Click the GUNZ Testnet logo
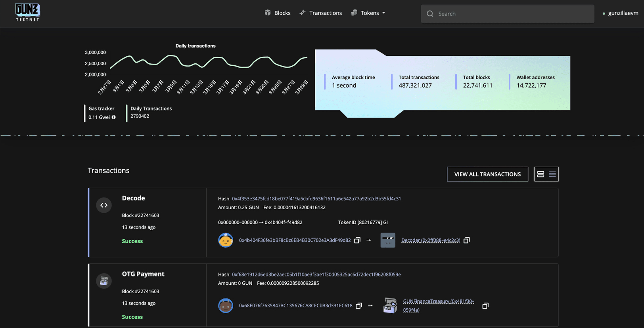 tap(27, 12)
